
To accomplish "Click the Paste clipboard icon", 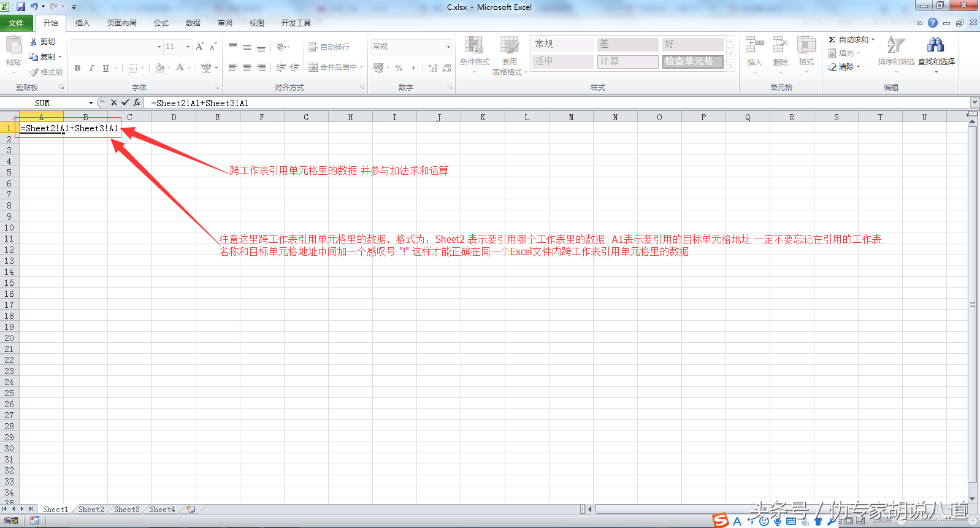I will click(13, 45).
